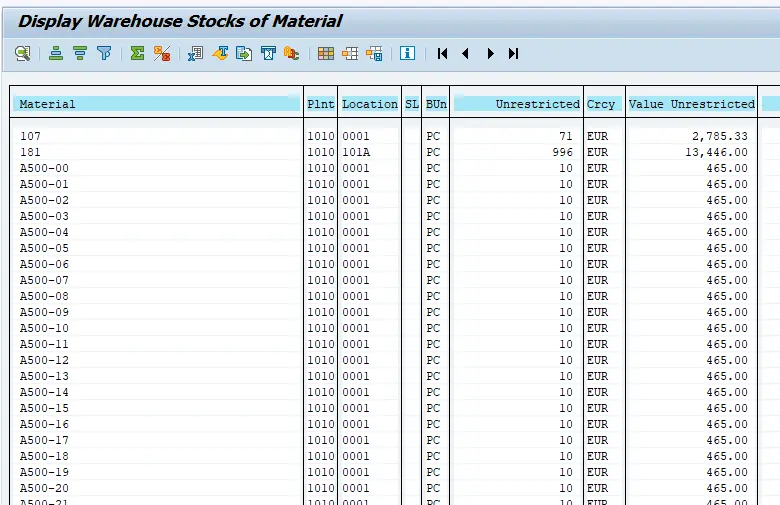Go to the next page
Image resolution: width=780 pixels, height=505 pixels.
pyautogui.click(x=490, y=54)
